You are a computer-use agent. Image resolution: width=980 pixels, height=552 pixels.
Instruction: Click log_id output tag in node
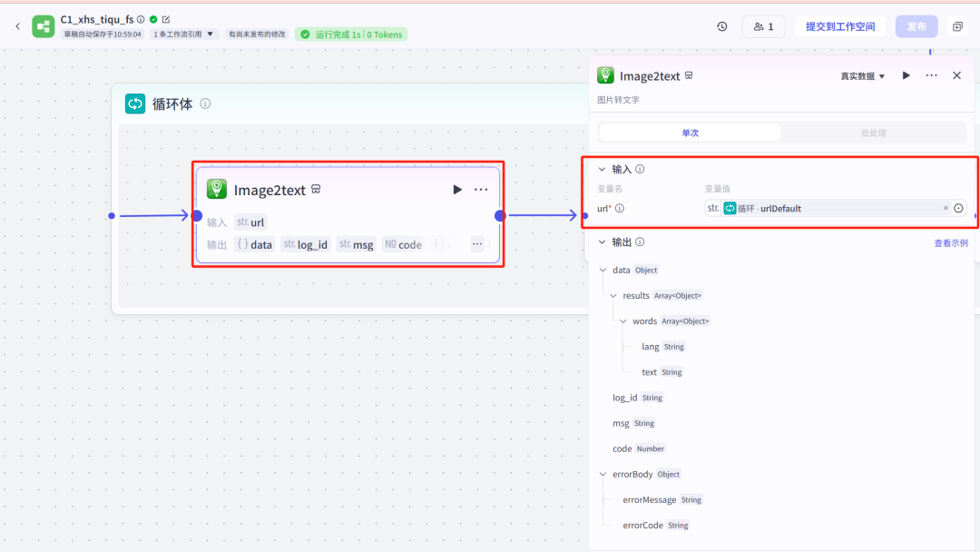click(x=306, y=244)
